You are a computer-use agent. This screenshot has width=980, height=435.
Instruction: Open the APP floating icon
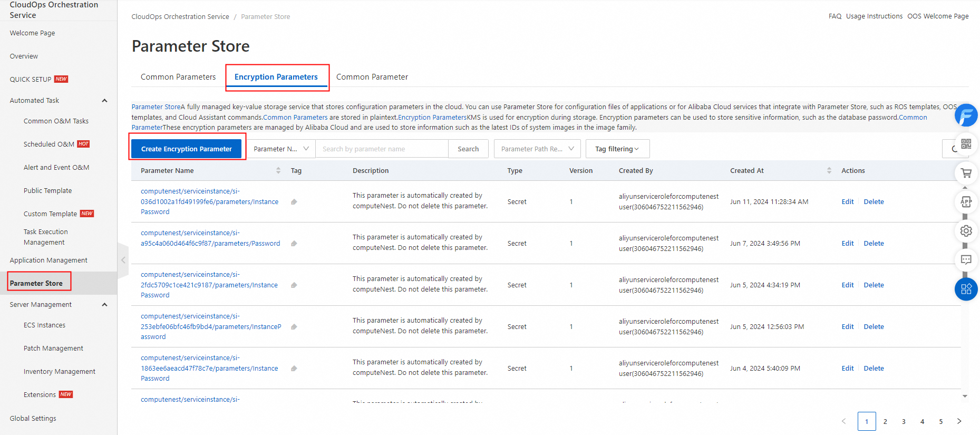pos(966,202)
